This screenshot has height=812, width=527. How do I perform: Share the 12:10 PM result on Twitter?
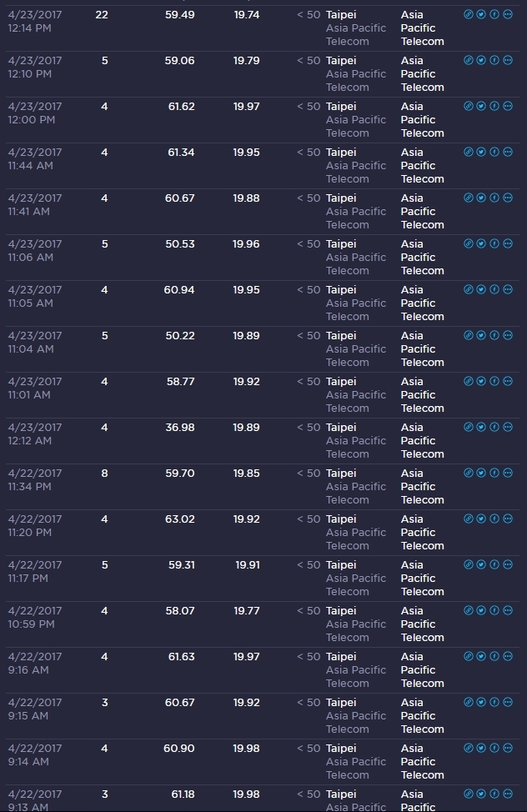coord(481,60)
